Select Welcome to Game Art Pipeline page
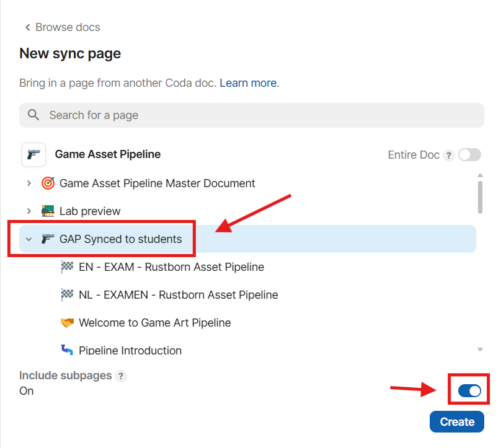This screenshot has height=448, width=501. point(155,323)
